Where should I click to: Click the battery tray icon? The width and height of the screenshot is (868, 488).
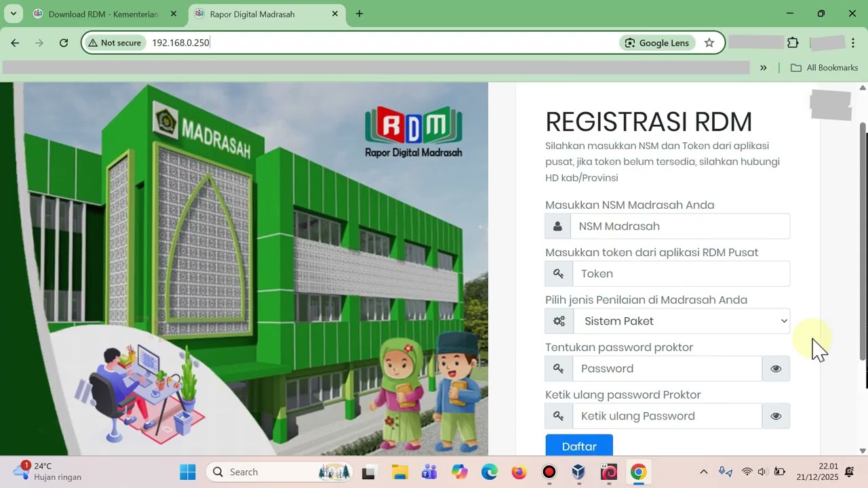coord(780,472)
